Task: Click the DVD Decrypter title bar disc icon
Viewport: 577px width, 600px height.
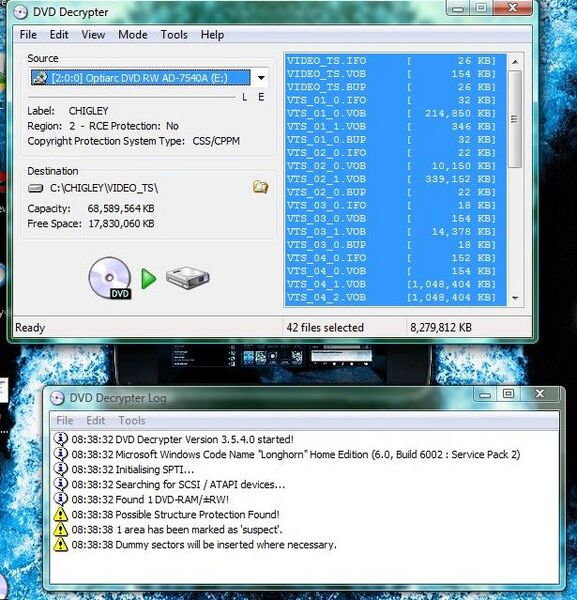Action: [x=21, y=12]
